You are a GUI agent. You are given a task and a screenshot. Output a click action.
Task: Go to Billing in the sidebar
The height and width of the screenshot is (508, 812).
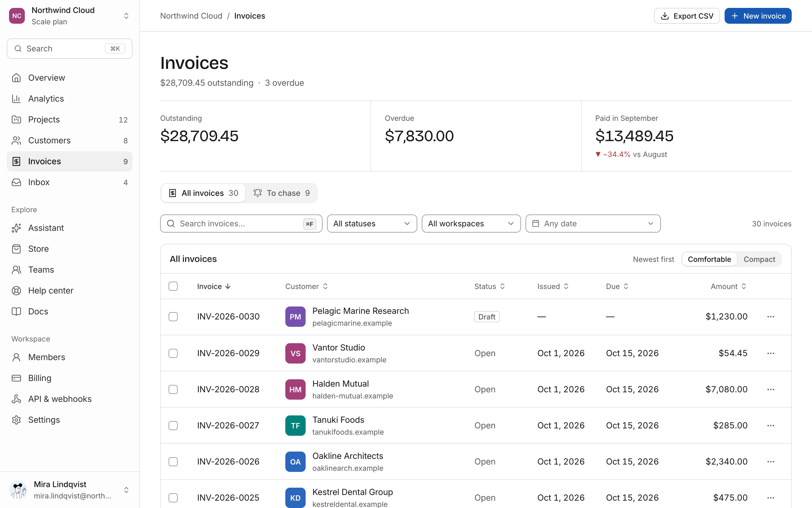coord(69,378)
